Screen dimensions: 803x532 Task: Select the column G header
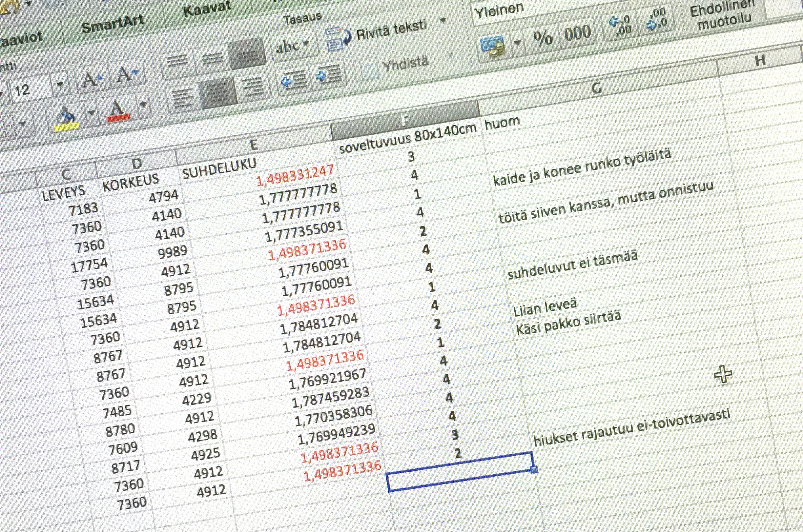click(x=597, y=88)
